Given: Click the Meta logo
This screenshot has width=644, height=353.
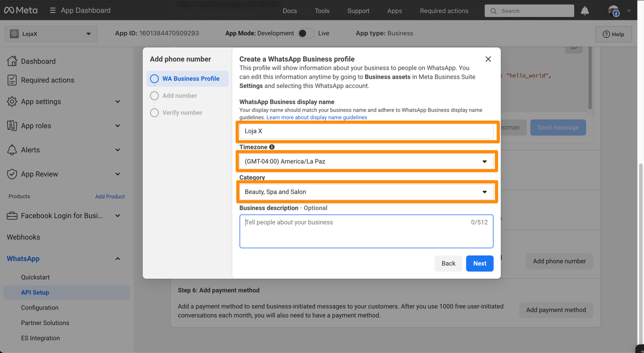Looking at the screenshot, I should [21, 10].
